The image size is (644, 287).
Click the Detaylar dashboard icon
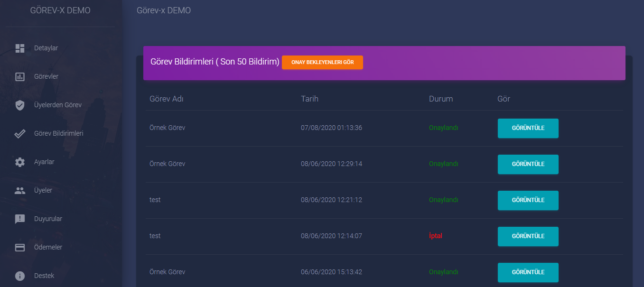point(20,48)
